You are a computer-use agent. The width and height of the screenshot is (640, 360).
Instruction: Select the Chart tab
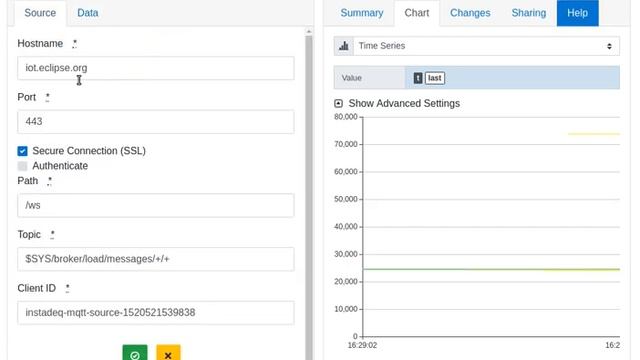point(417,13)
